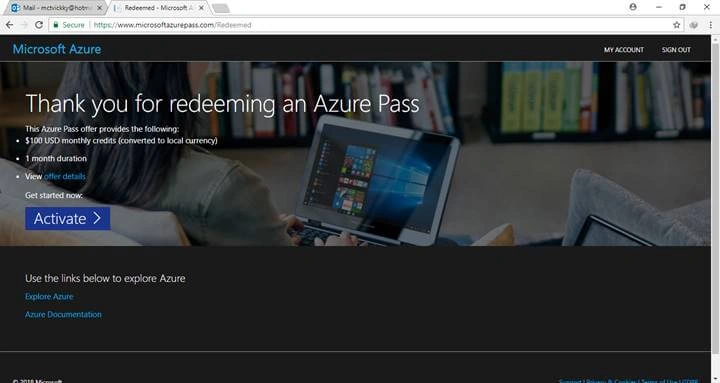Close the browser window

pyautogui.click(x=707, y=7)
